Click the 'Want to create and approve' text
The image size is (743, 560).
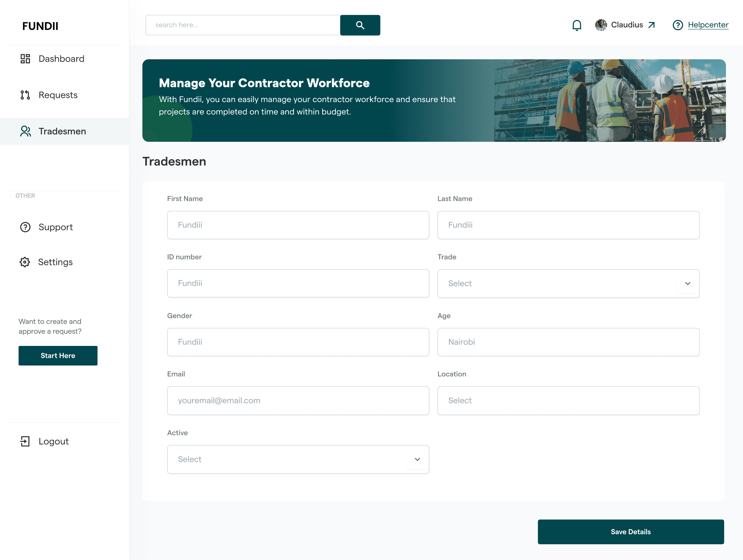click(50, 326)
